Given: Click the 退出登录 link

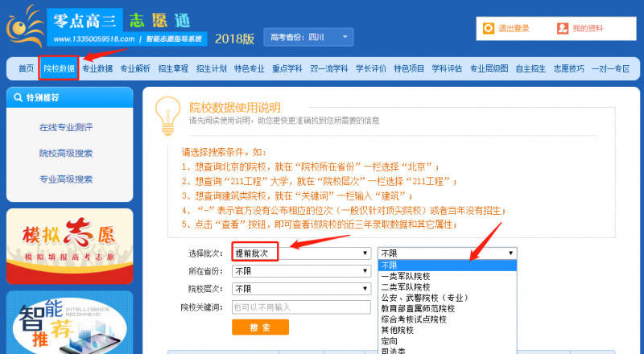Looking at the screenshot, I should tap(514, 28).
